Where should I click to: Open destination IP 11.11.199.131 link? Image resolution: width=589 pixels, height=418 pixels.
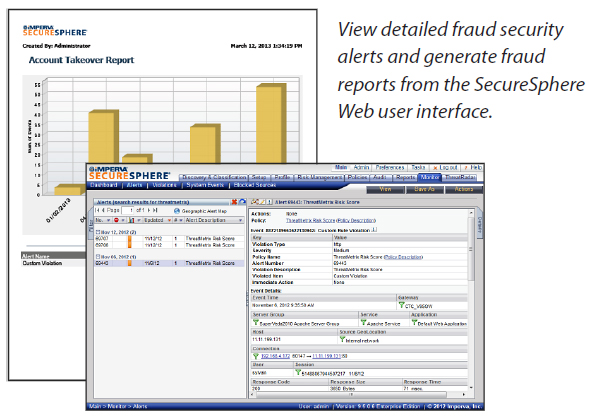327,356
